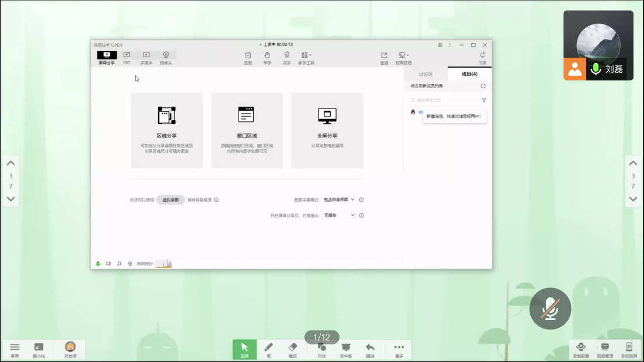Select the Pen (笔) tool
This screenshot has height=362, width=644.
point(269,349)
